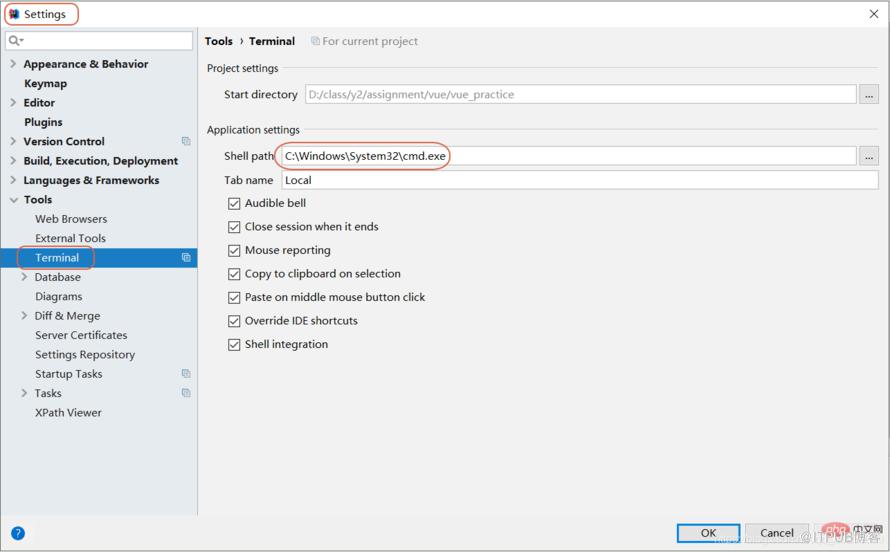Click Diff & Merge item
Screen dimensions: 890x552
click(67, 315)
